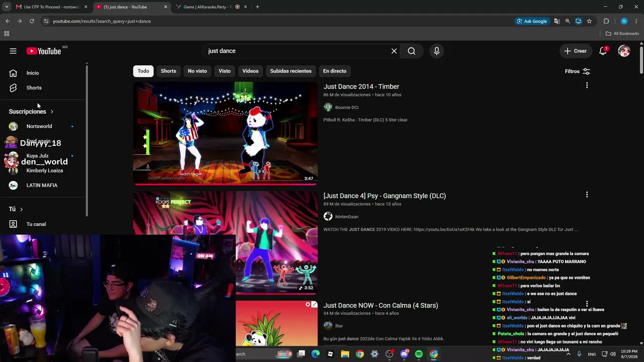Image resolution: width=644 pixels, height=362 pixels.
Task: Filter results by No visto
Action: [x=197, y=71]
